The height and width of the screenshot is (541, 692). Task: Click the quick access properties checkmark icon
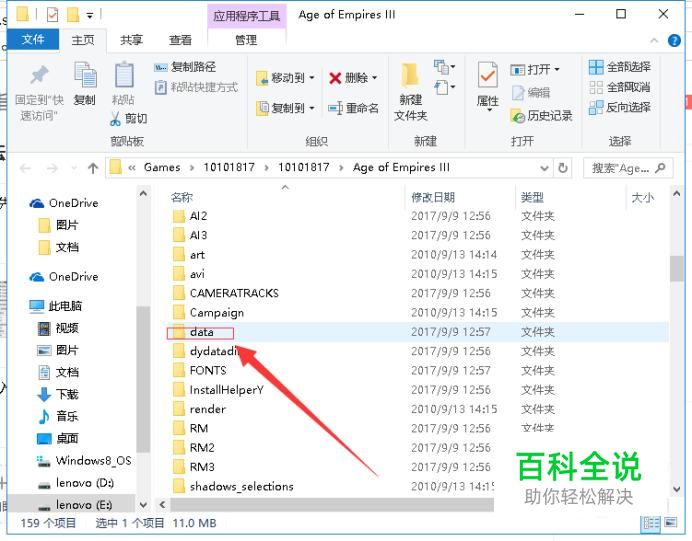pos(53,15)
